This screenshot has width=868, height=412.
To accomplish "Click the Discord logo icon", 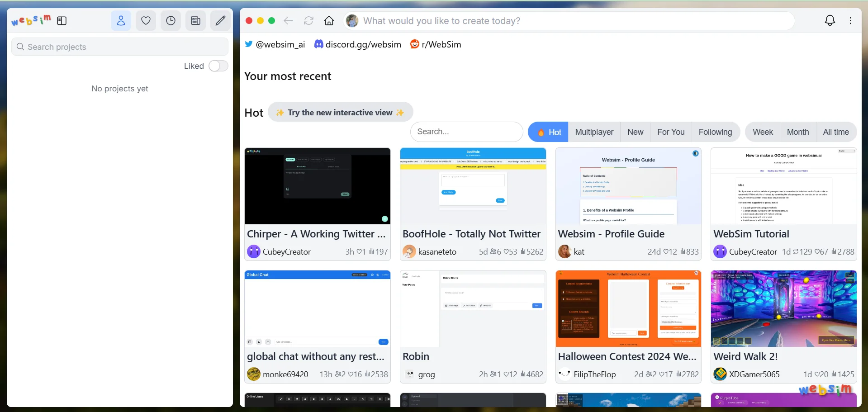I will (x=319, y=44).
